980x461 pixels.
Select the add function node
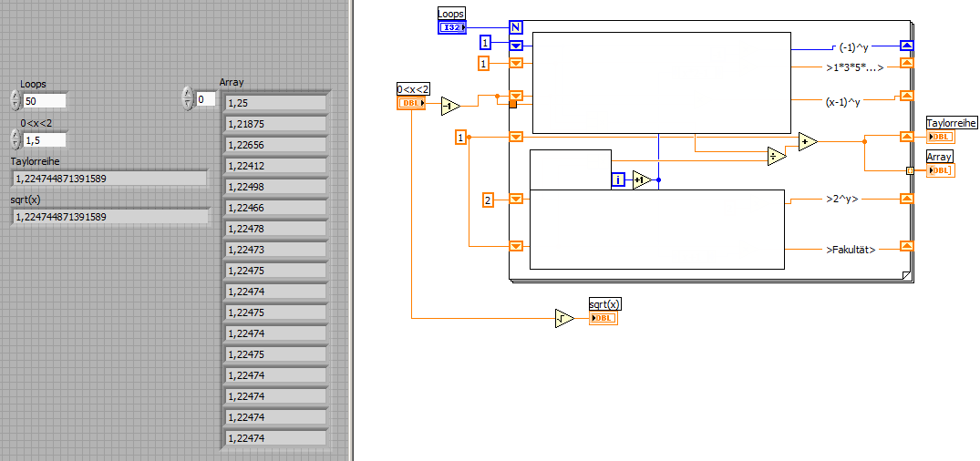tap(808, 142)
